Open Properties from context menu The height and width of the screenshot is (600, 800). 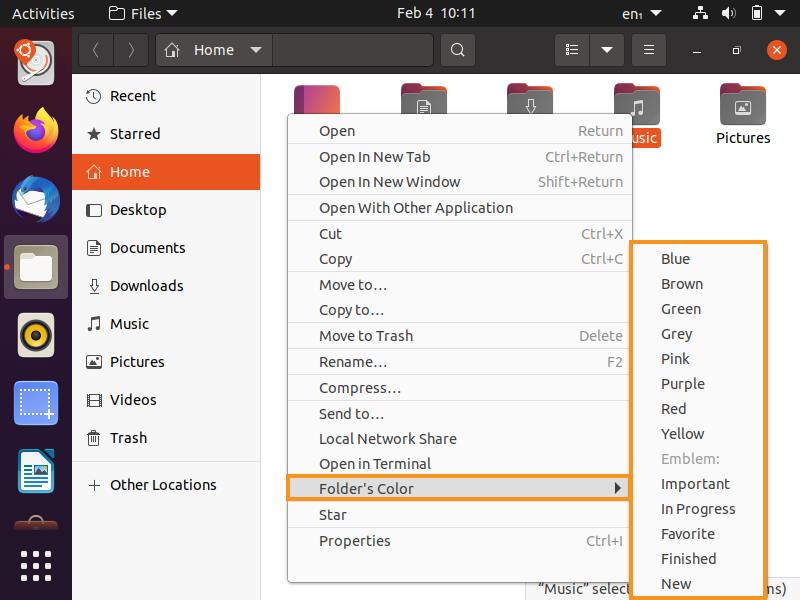(354, 541)
